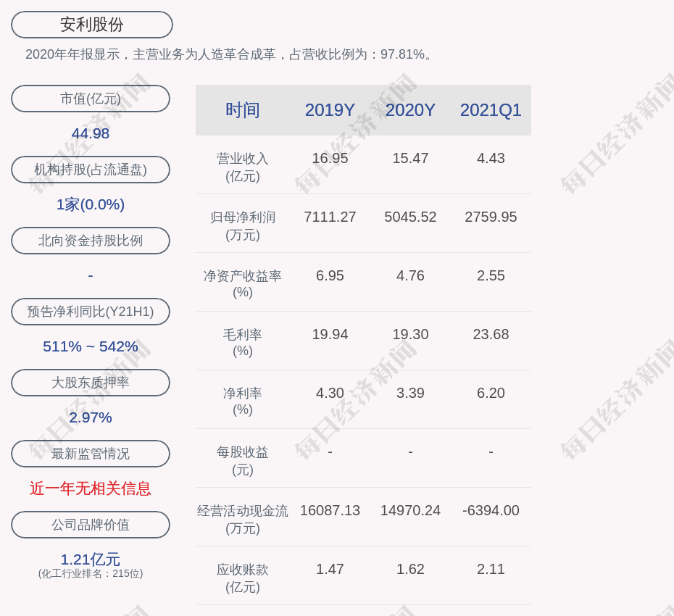674x616 pixels.
Task: Click the cash flow value 14970.24
Action: 410,510
